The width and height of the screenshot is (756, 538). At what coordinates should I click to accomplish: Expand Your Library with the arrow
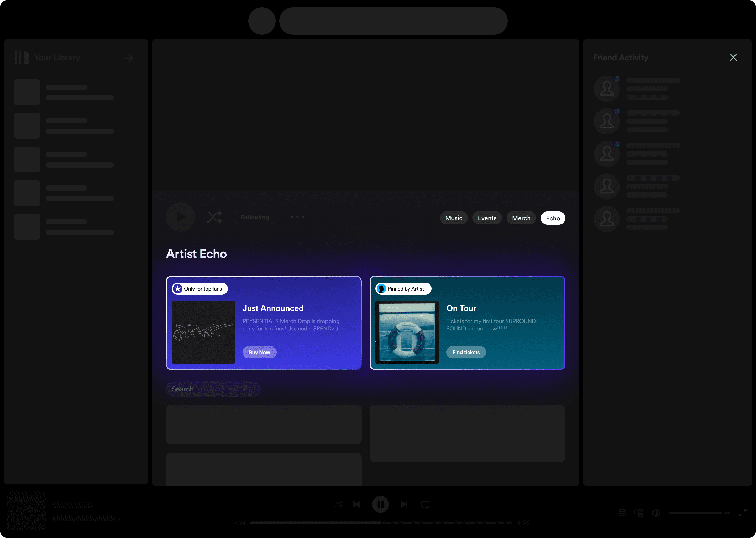pyautogui.click(x=129, y=58)
